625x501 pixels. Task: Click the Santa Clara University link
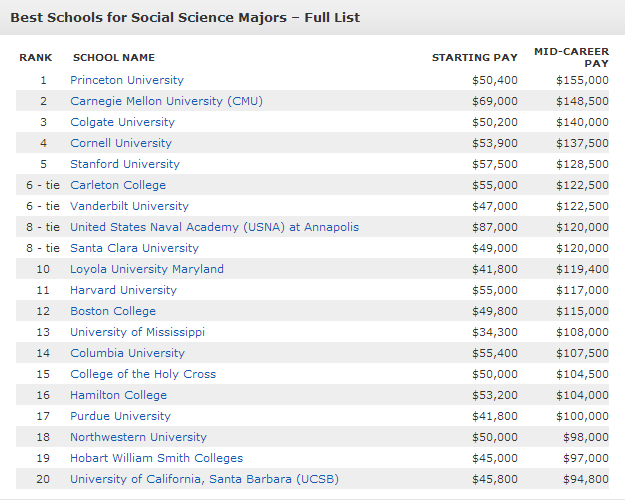click(x=134, y=248)
